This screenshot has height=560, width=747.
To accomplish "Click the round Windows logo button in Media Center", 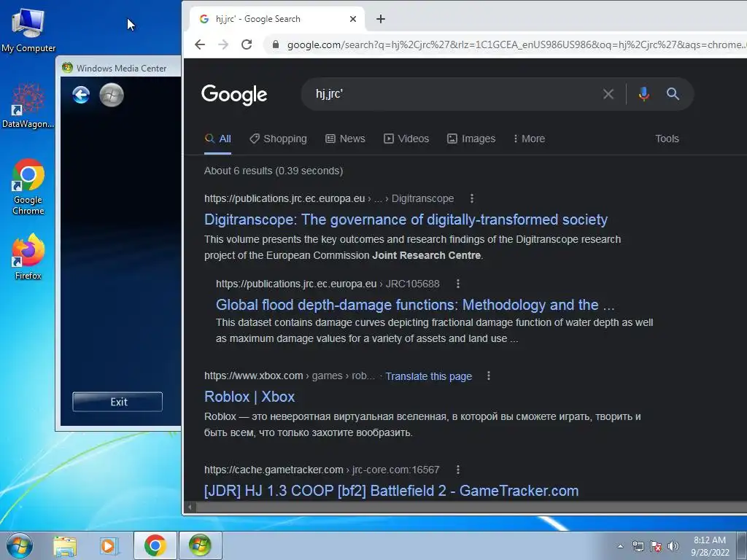I will pos(112,95).
